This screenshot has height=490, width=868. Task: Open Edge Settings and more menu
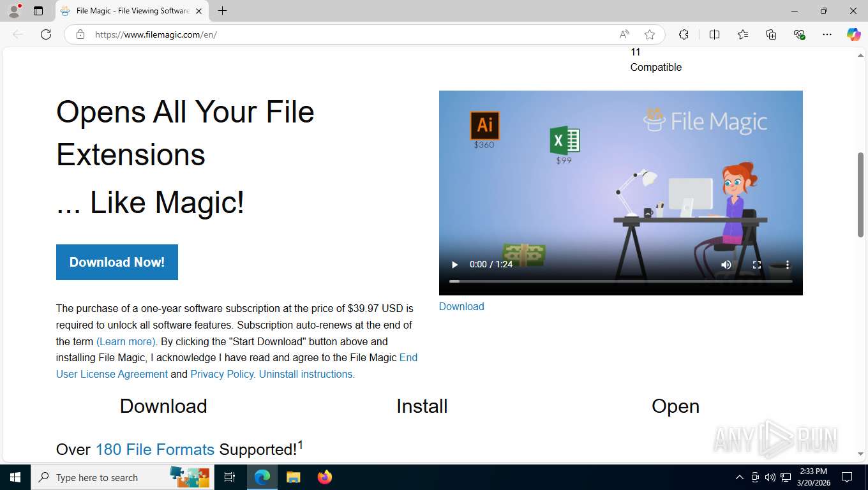(x=827, y=34)
